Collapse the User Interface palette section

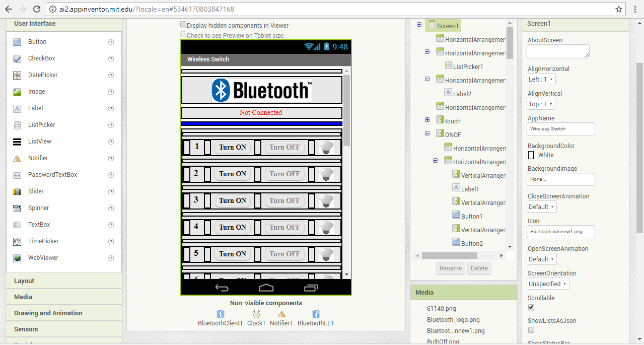(64, 24)
